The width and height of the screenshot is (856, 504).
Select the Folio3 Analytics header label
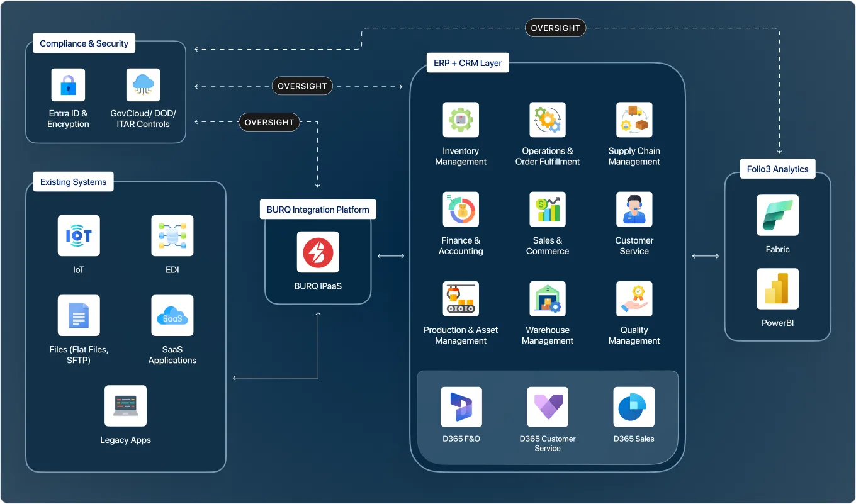777,169
